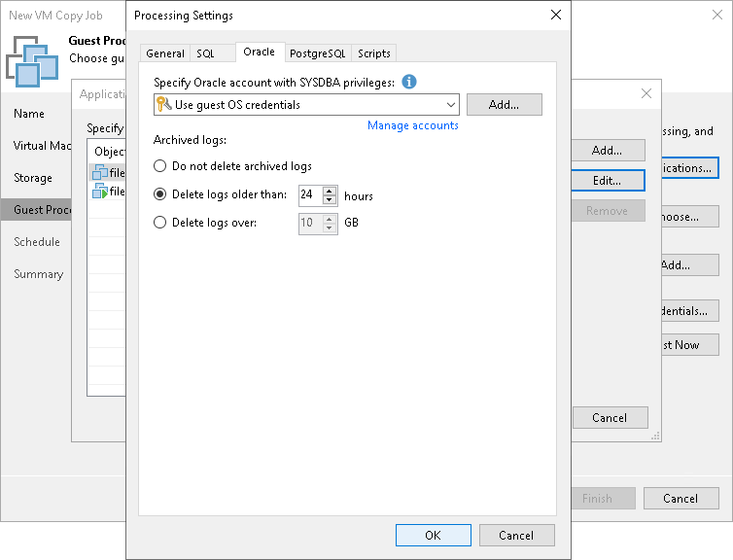Select 'Delete logs over' radio button
733x560 pixels.
point(159,222)
